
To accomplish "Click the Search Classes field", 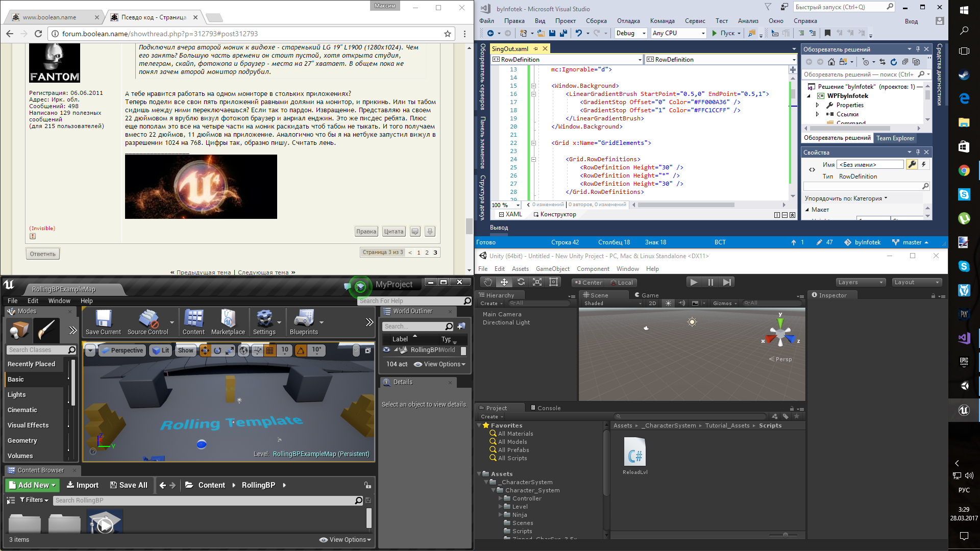I will 37,350.
